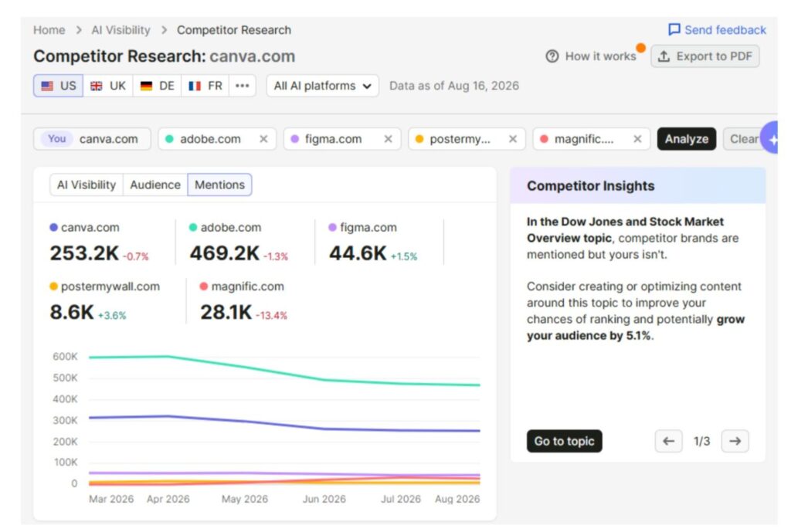This screenshot has height=532, width=791.
Task: Click the 8.6K mentions value
Action: coord(72,312)
